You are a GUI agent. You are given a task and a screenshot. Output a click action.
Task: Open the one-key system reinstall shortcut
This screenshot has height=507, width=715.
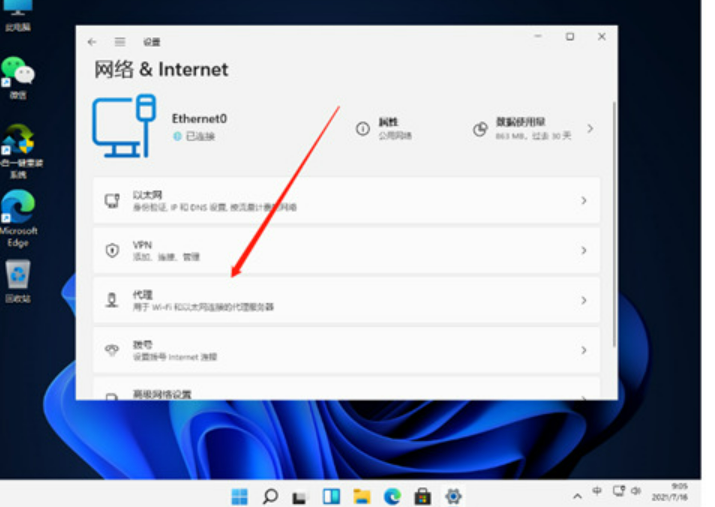click(21, 151)
